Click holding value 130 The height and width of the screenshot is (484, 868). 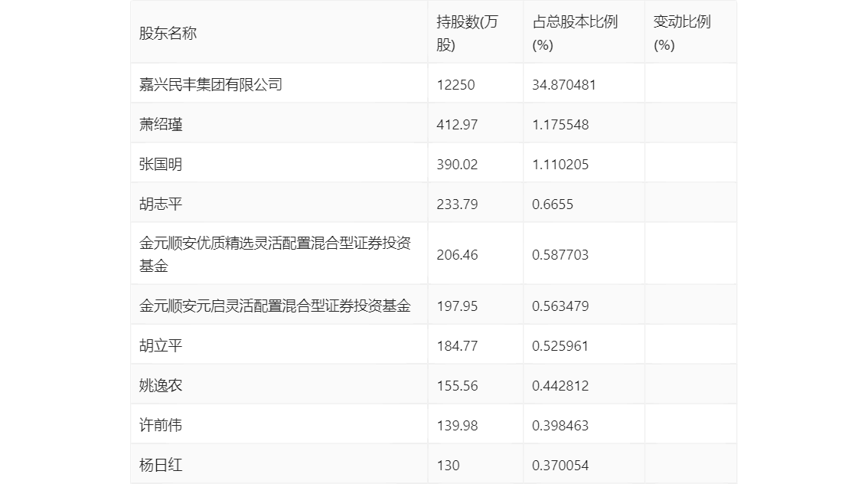point(448,466)
